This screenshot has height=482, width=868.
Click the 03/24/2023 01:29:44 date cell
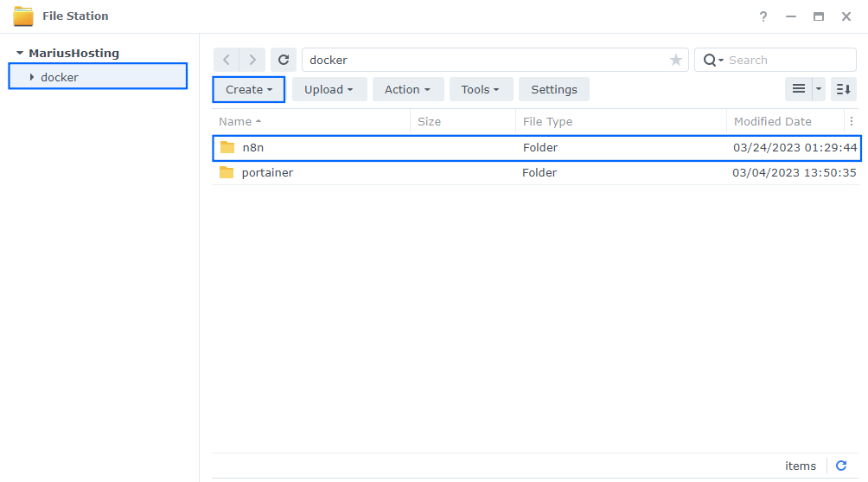795,148
